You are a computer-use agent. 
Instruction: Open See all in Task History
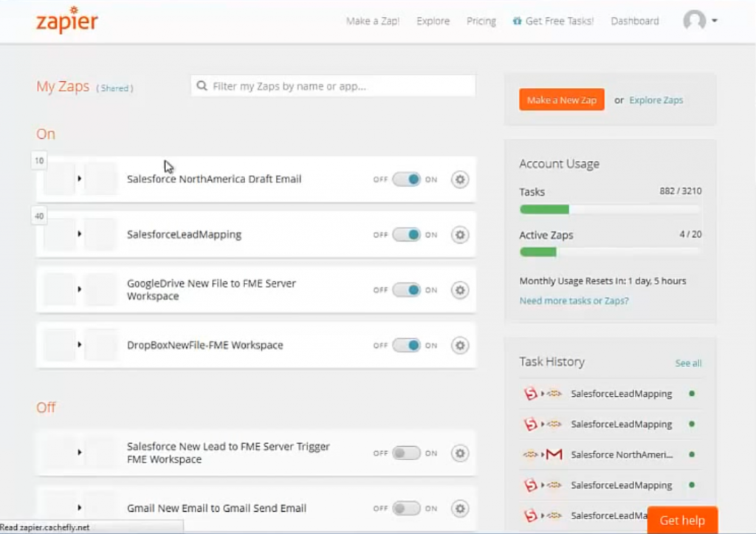688,363
